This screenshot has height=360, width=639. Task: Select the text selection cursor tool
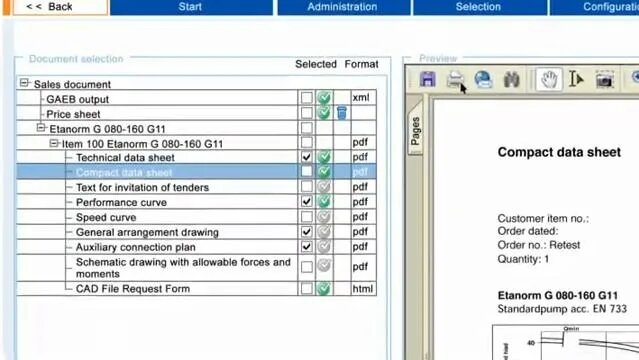pos(576,79)
